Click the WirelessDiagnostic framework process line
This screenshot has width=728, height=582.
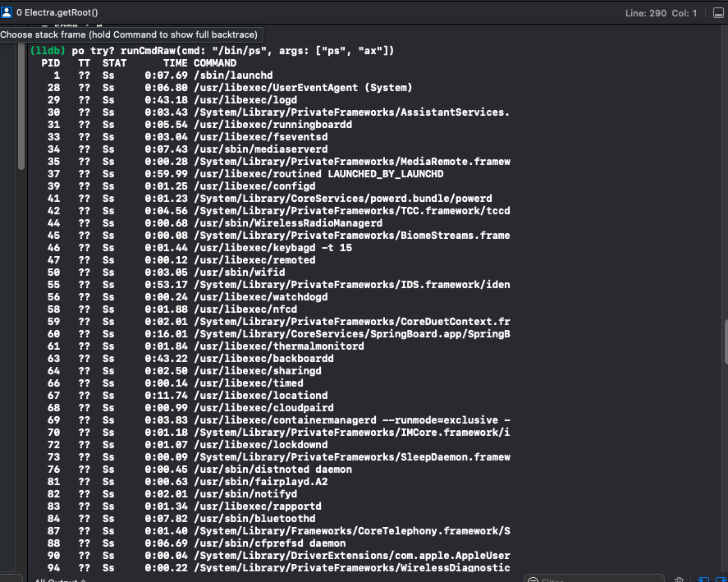(352, 567)
